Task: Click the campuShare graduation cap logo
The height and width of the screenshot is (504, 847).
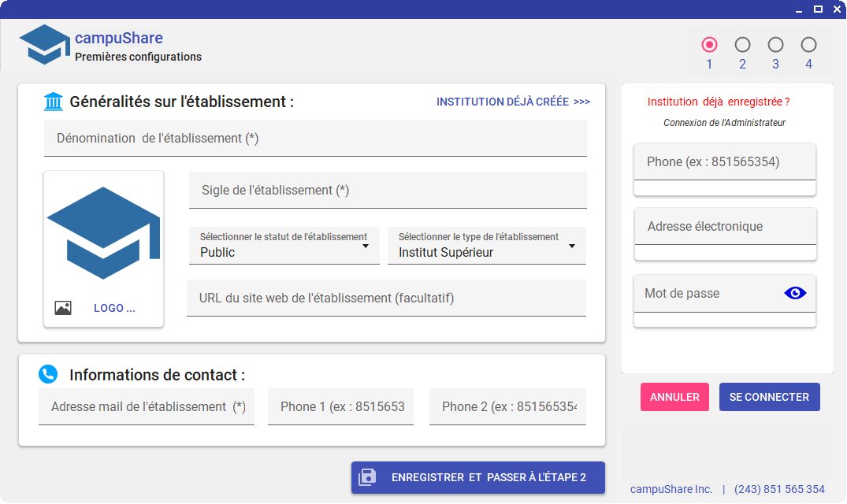Action: 44,45
